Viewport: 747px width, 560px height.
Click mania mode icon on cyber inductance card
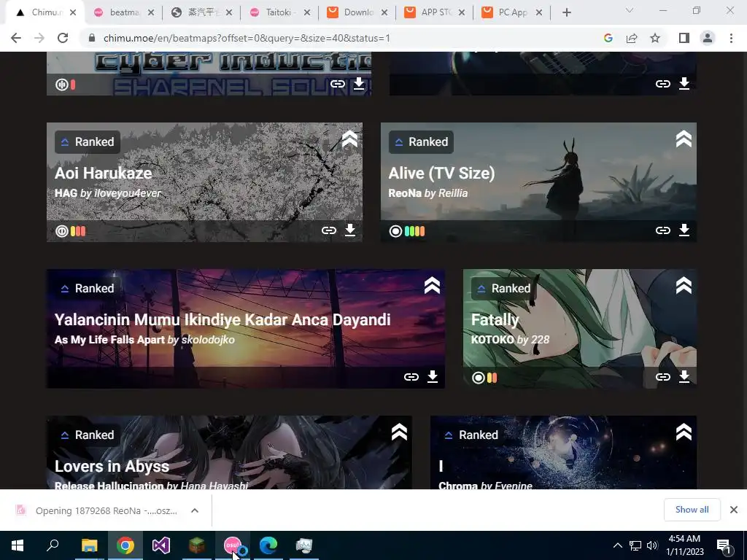(x=62, y=85)
